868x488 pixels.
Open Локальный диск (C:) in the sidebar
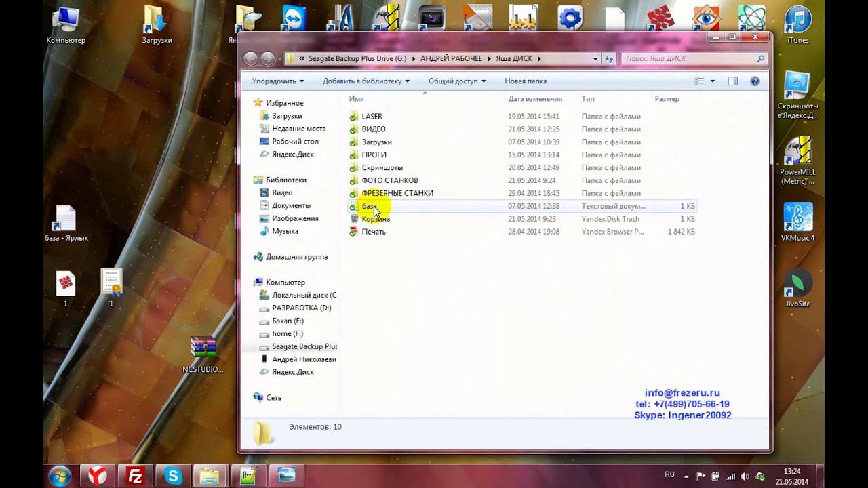point(304,296)
